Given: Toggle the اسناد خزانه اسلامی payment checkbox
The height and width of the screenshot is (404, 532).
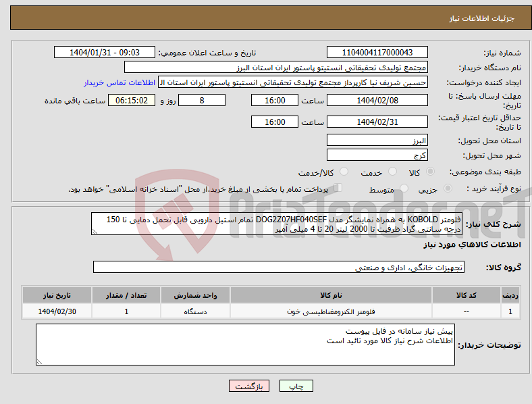Looking at the screenshot, I should 338,187.
